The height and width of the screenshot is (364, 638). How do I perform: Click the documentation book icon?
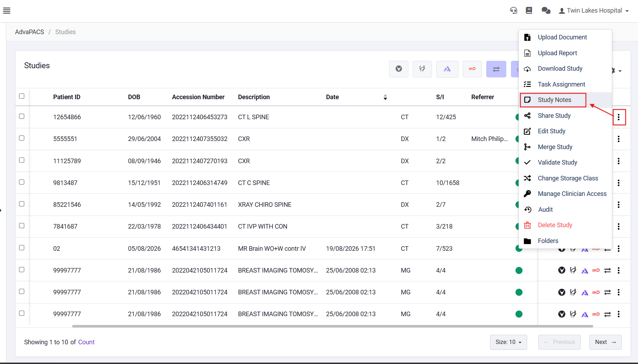[529, 11]
